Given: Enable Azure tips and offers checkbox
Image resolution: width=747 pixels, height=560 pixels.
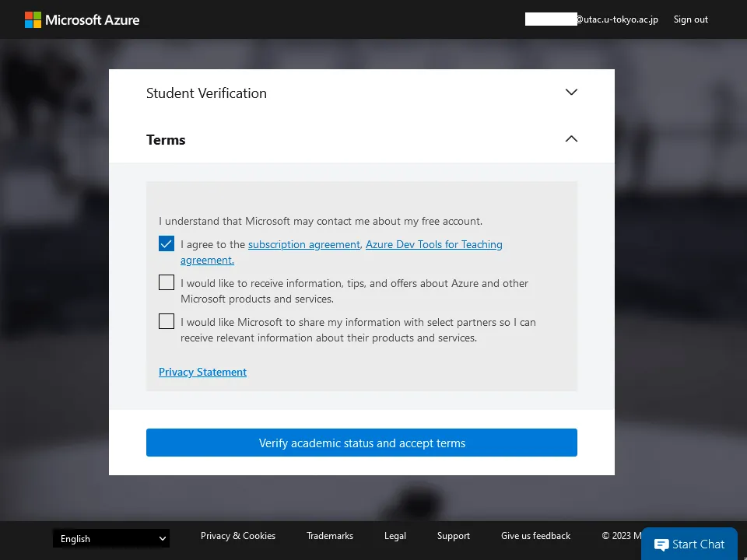Looking at the screenshot, I should tap(167, 283).
